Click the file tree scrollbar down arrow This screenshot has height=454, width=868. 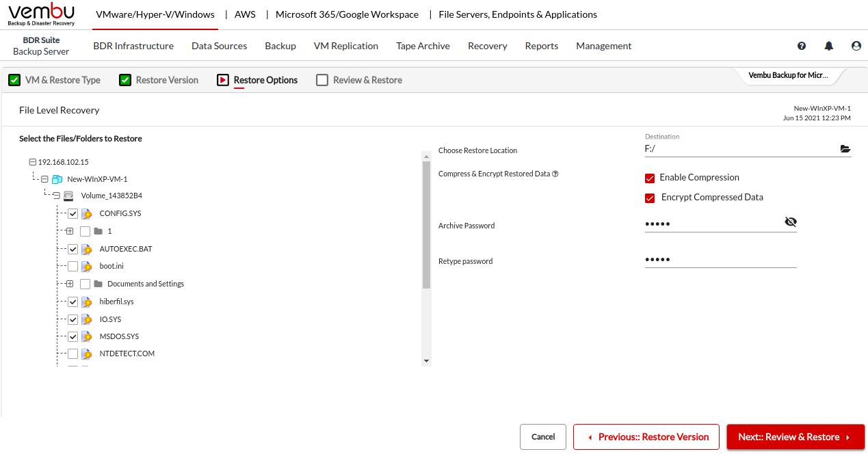click(426, 361)
